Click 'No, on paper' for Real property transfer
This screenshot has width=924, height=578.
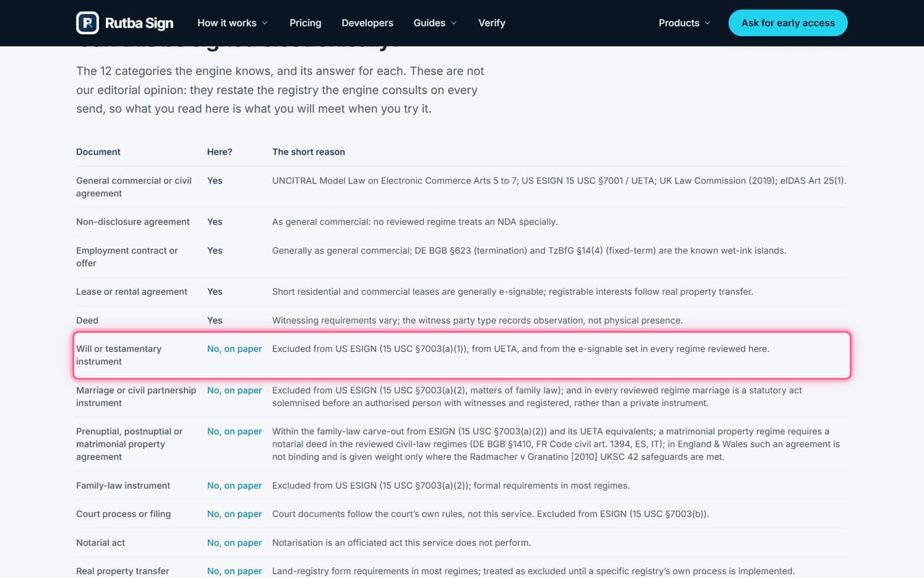click(235, 571)
